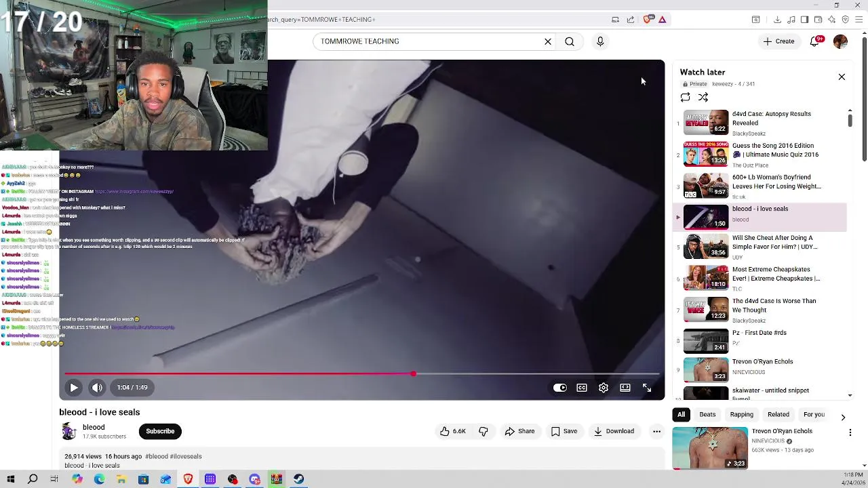Toggle the autoplay switch in player

tap(560, 388)
